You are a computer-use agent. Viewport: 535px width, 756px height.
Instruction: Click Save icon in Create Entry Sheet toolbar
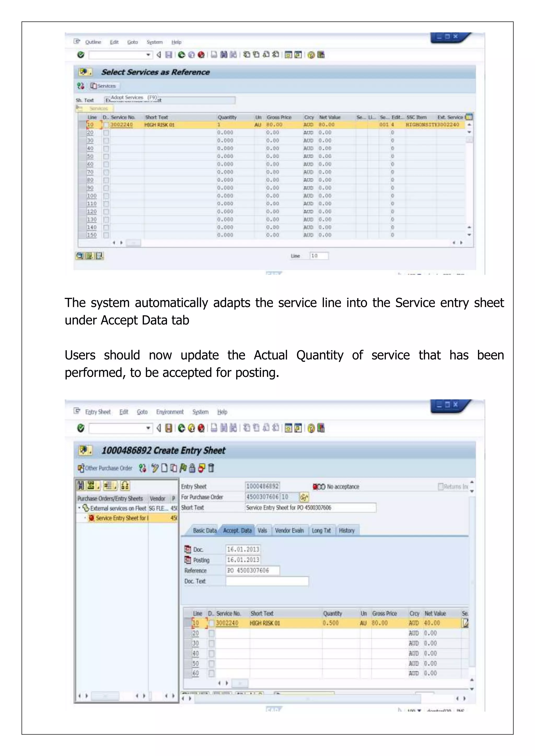(169, 428)
